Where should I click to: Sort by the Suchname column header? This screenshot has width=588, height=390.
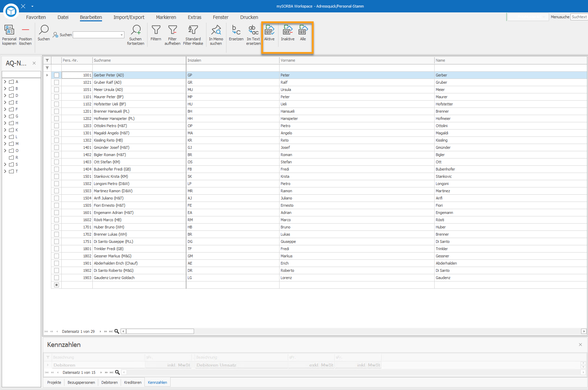click(139, 60)
